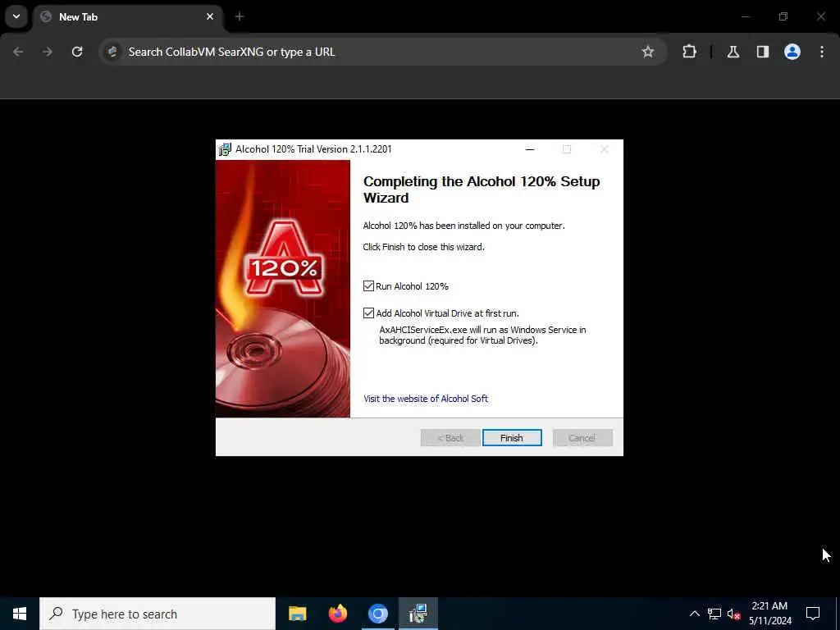Reload the page in Chrome
This screenshot has width=840, height=630.
pos(77,52)
